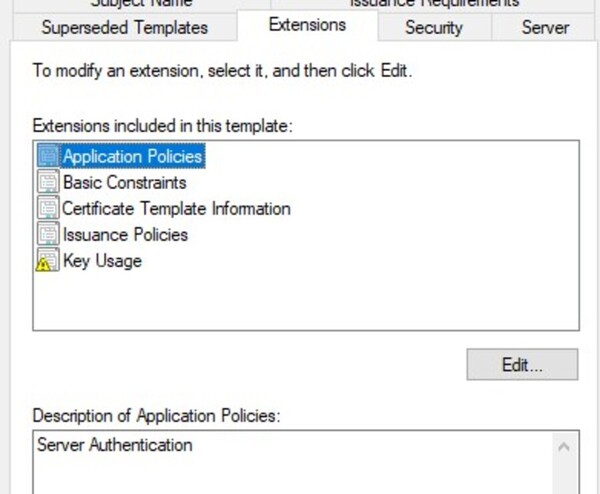Click the icon beside Basic Constraints
The height and width of the screenshot is (494, 600).
click(x=47, y=183)
